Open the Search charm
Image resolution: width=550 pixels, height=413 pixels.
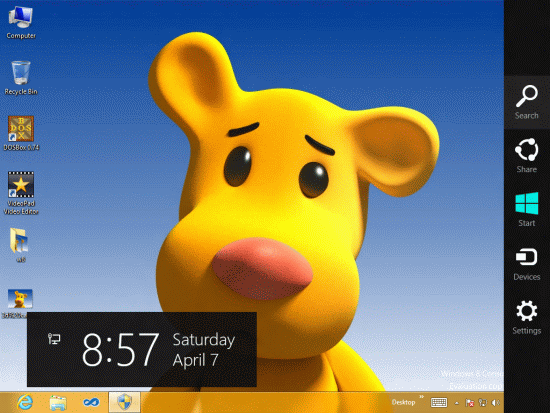526,102
